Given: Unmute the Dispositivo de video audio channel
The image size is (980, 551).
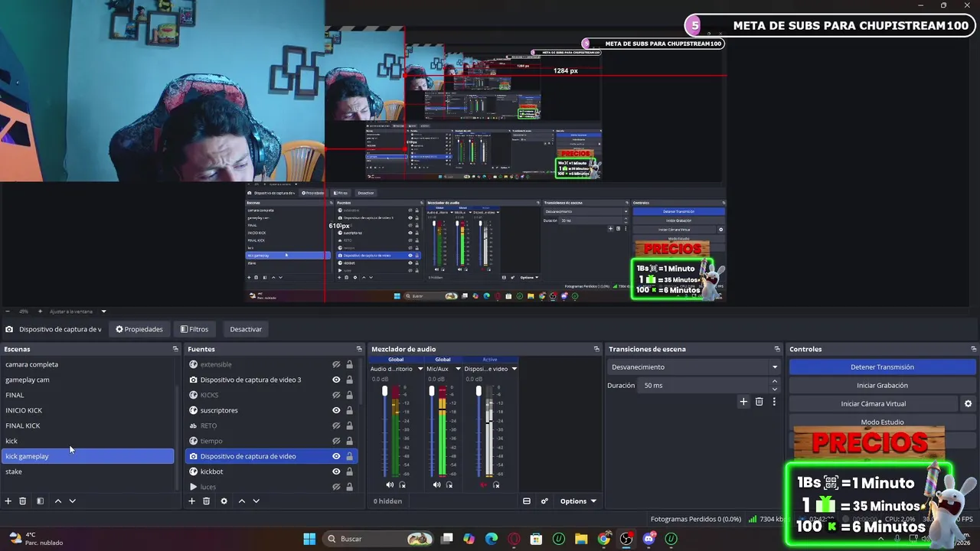Looking at the screenshot, I should click(x=483, y=484).
